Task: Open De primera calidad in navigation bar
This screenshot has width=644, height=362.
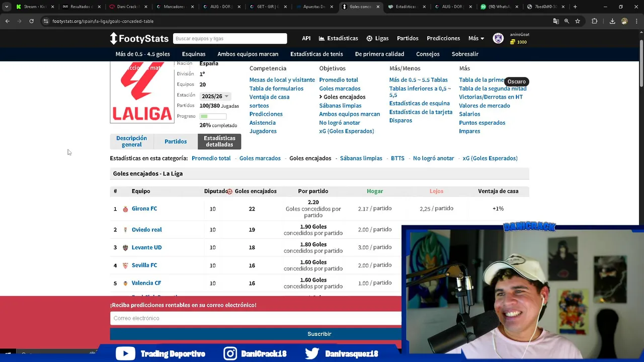Action: (x=379, y=54)
